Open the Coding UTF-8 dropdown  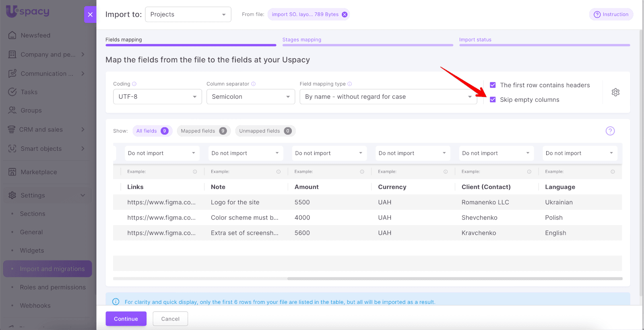[157, 97]
